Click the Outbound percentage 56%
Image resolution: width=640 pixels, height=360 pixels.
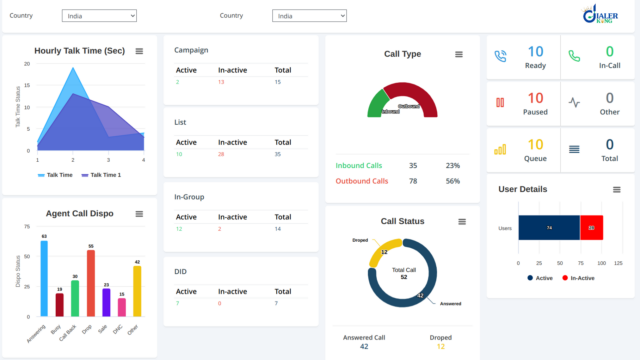coord(453,181)
